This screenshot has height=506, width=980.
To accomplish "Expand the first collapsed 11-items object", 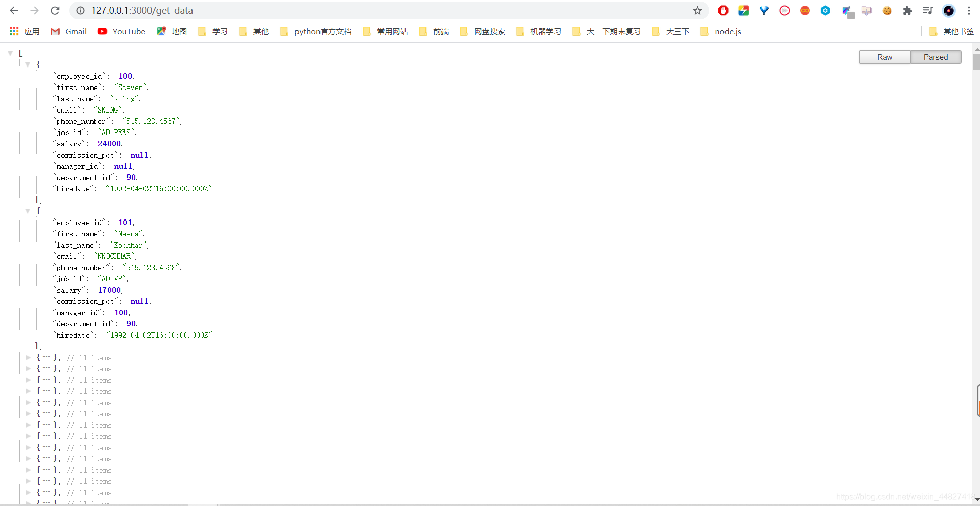I will pos(29,358).
